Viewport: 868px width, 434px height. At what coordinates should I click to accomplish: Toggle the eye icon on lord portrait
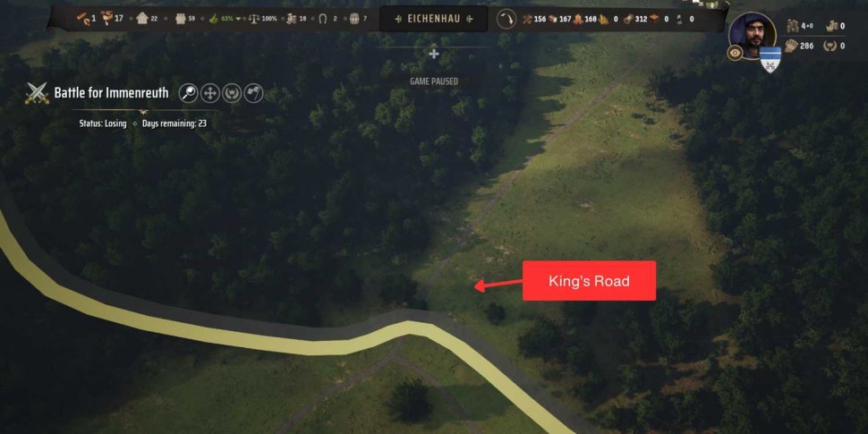point(736,53)
